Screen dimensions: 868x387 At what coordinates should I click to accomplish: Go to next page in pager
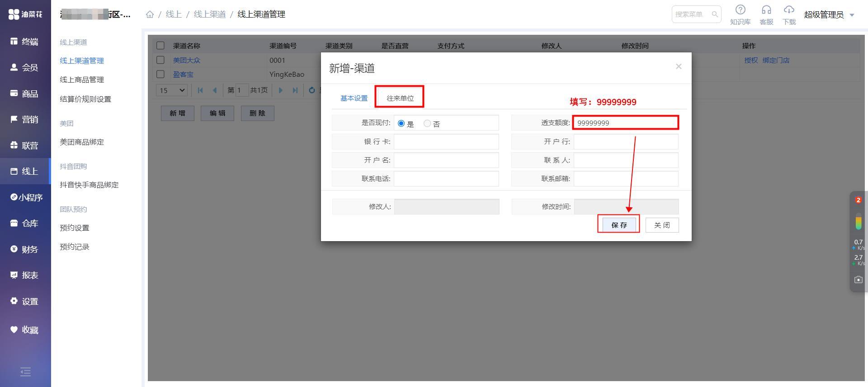click(x=281, y=90)
